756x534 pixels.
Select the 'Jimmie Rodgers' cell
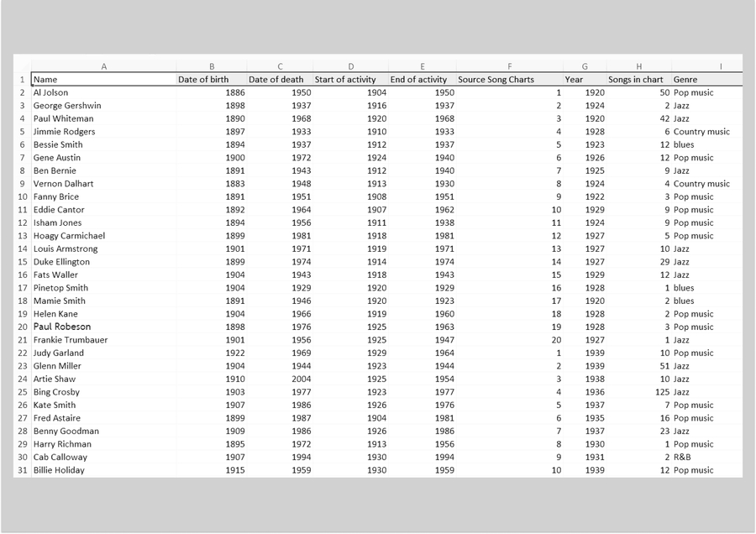point(103,132)
